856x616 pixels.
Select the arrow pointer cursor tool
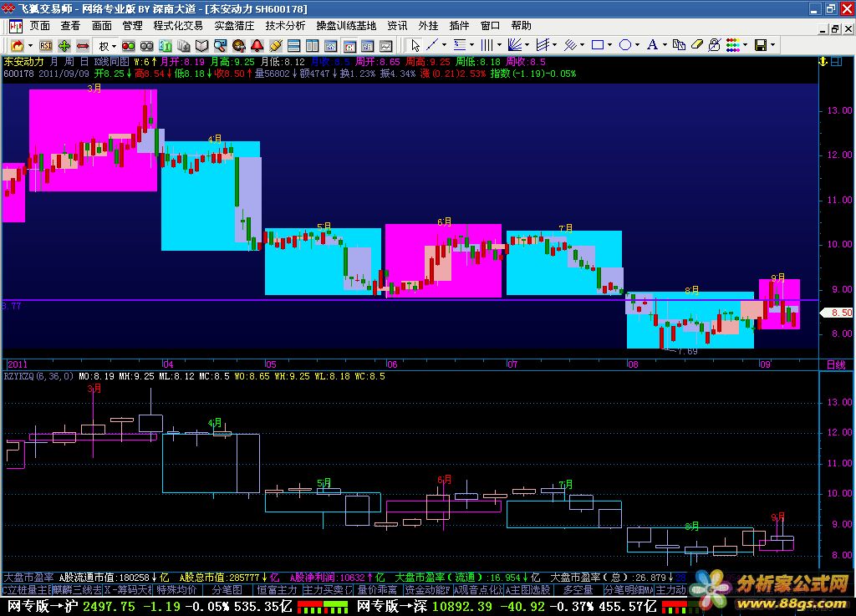pyautogui.click(x=415, y=45)
